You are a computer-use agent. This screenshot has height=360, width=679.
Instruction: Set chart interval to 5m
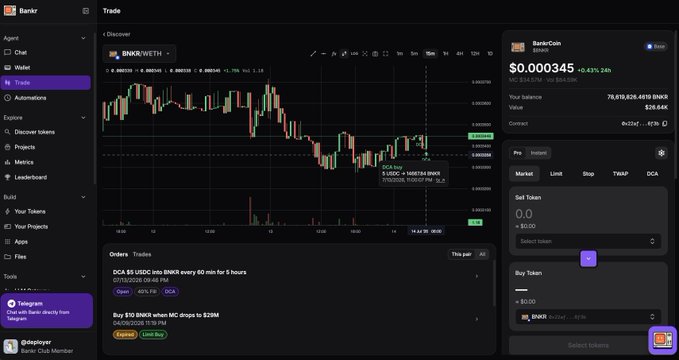tap(414, 54)
